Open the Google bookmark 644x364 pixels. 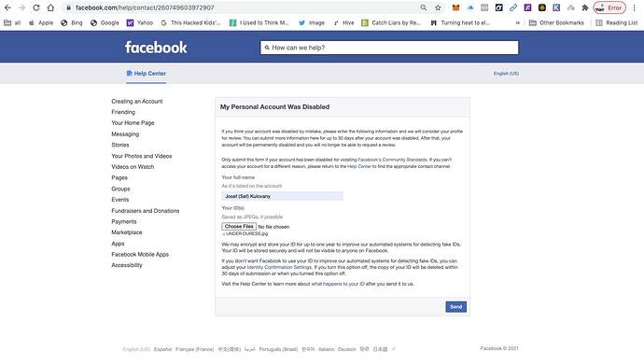coord(105,23)
